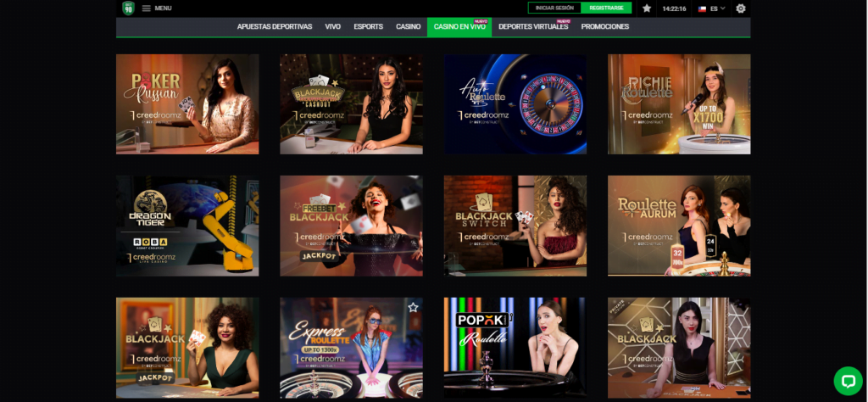Open the live chat support bubble
Image resolution: width=868 pixels, height=402 pixels.
click(847, 380)
